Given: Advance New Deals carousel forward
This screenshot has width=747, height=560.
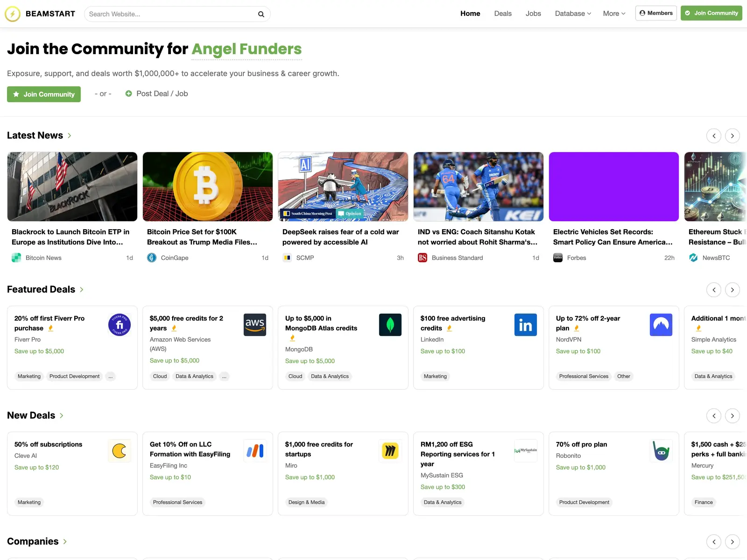Looking at the screenshot, I should pos(732,416).
